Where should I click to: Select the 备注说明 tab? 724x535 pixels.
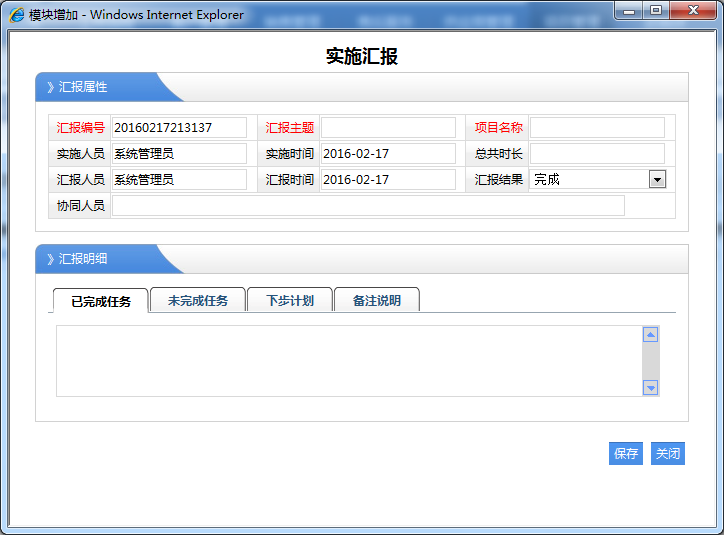click(376, 301)
